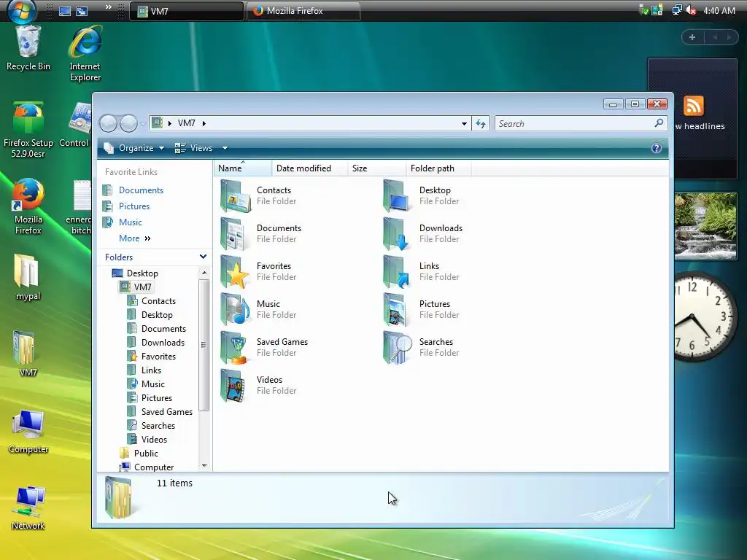Open address bar history dropdown arrow

click(464, 124)
